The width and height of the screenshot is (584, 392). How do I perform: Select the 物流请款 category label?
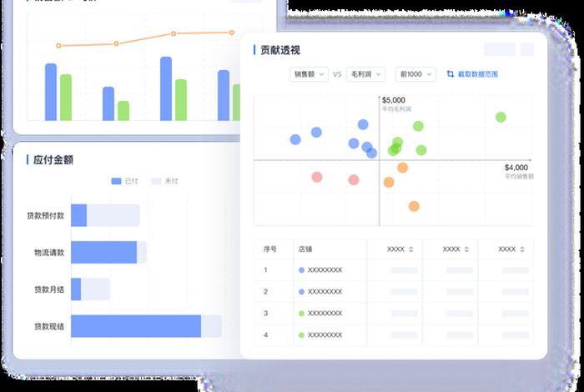point(49,253)
